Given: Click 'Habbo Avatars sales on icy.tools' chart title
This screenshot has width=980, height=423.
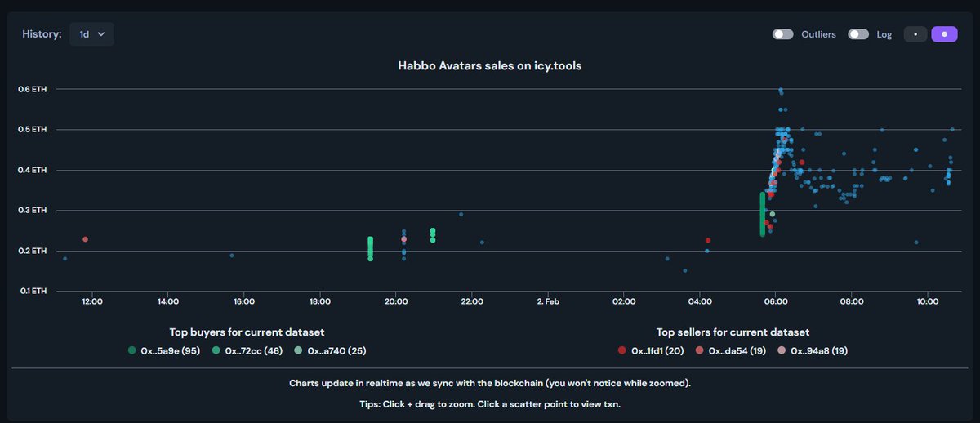Looking at the screenshot, I should [x=489, y=65].
